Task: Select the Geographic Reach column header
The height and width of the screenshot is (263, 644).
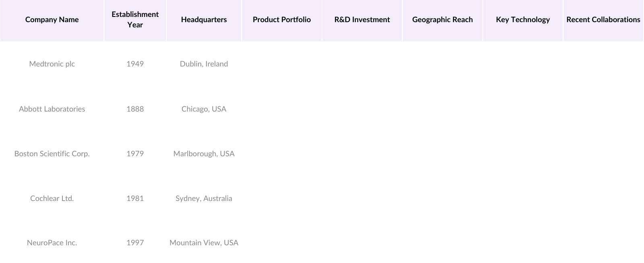Action: [x=442, y=20]
